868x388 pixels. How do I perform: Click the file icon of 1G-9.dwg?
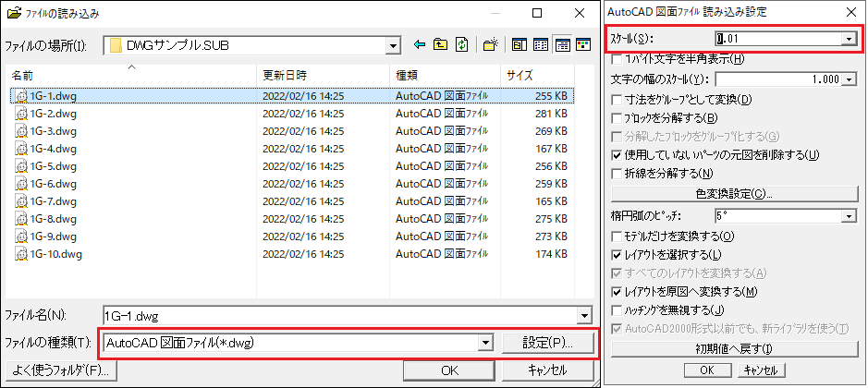(21, 236)
